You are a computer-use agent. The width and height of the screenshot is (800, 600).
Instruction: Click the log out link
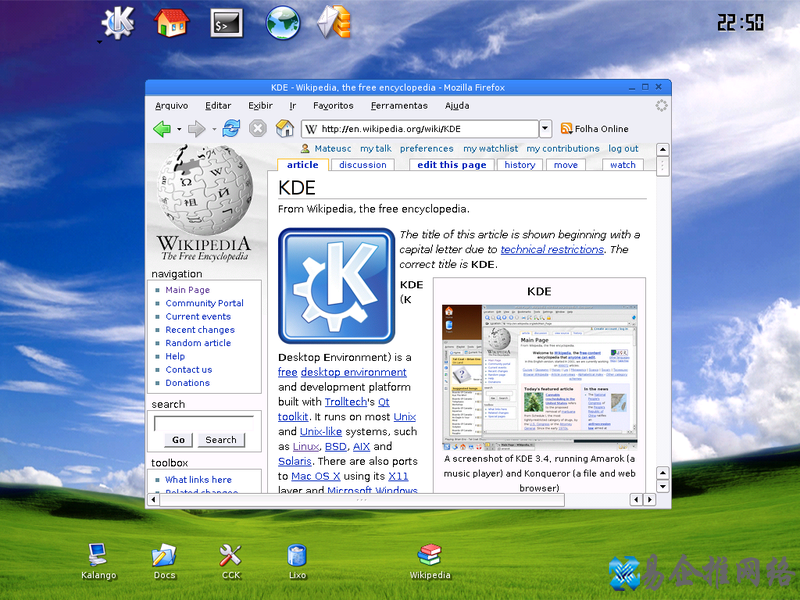pyautogui.click(x=623, y=148)
